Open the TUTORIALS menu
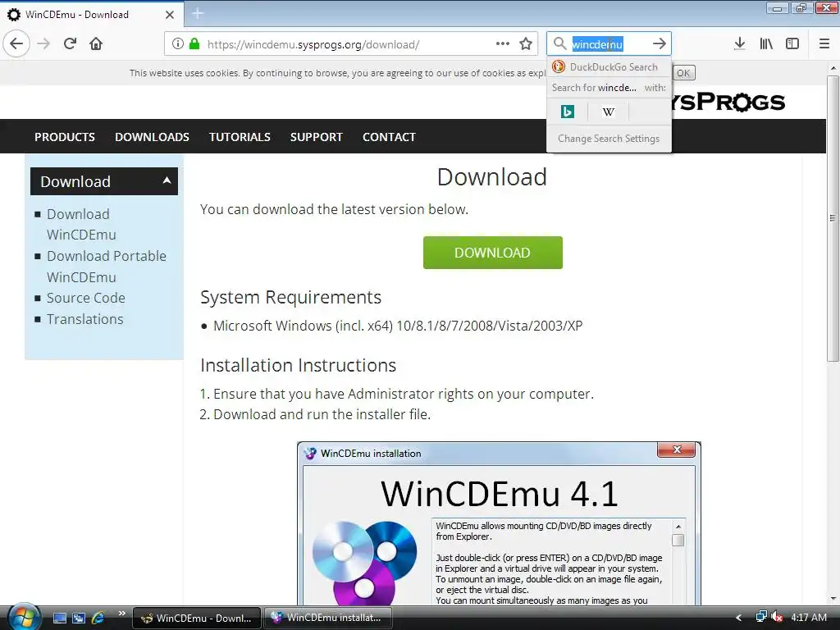 pyautogui.click(x=240, y=137)
